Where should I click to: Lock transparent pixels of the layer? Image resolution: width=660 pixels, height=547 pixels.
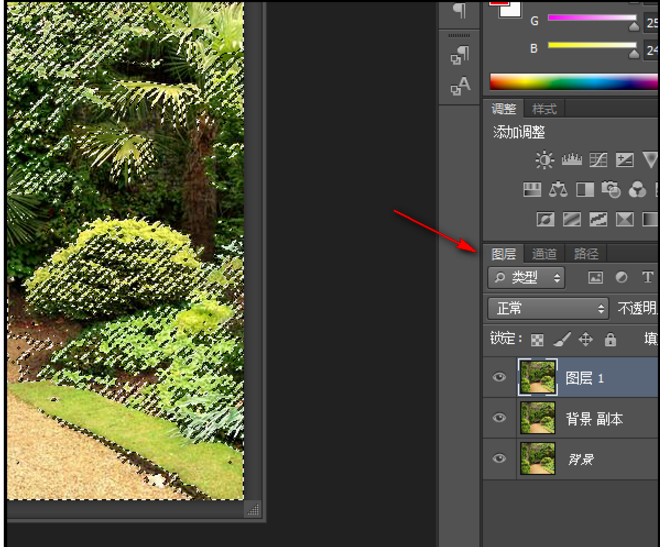tap(537, 340)
